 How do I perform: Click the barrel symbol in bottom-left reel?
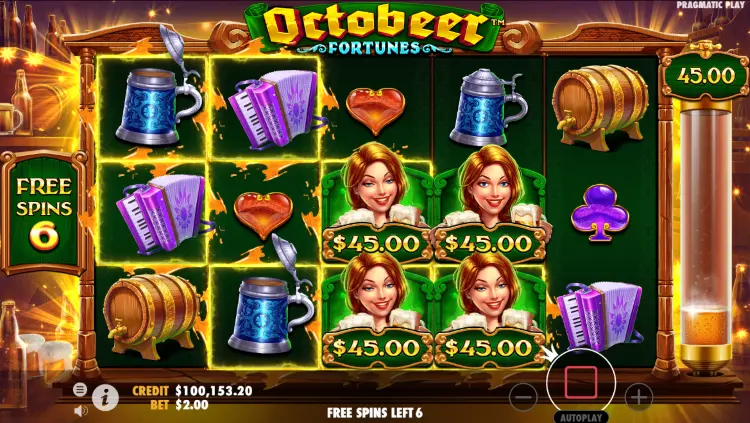coord(152,316)
